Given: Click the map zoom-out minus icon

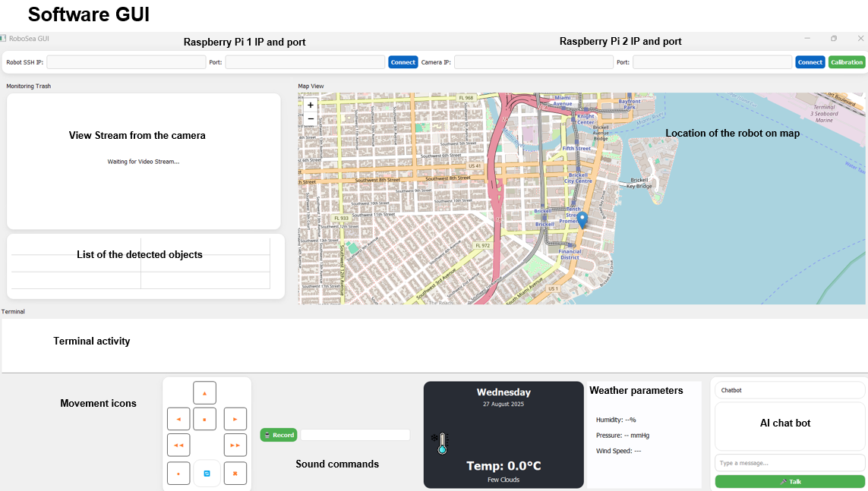Looking at the screenshot, I should pos(310,118).
